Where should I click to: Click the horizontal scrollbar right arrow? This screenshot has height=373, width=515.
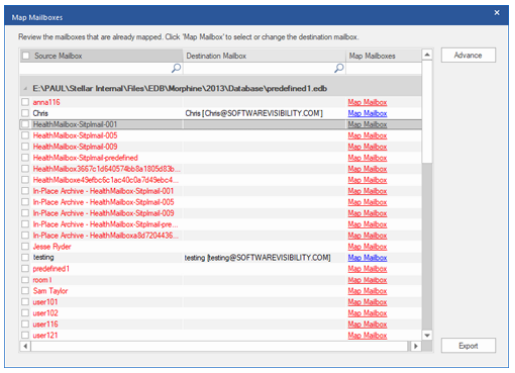[416, 346]
